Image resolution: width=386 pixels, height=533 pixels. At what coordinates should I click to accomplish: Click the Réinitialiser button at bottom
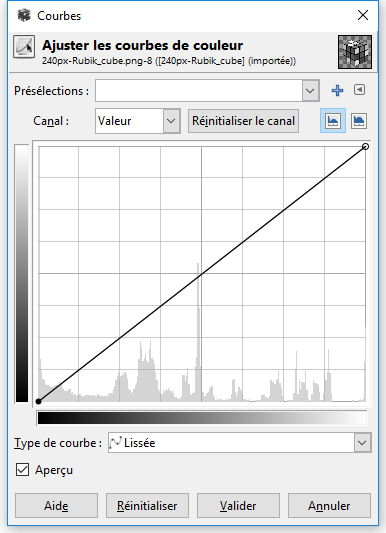147,506
